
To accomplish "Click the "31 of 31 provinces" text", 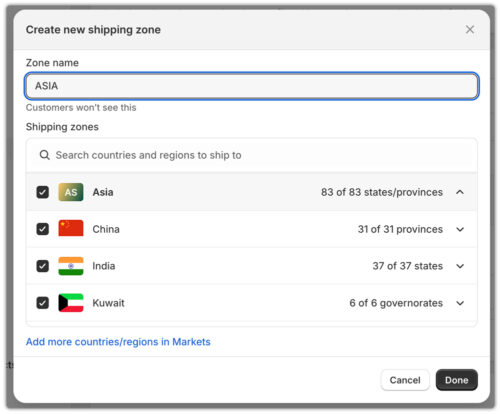I will point(400,229).
